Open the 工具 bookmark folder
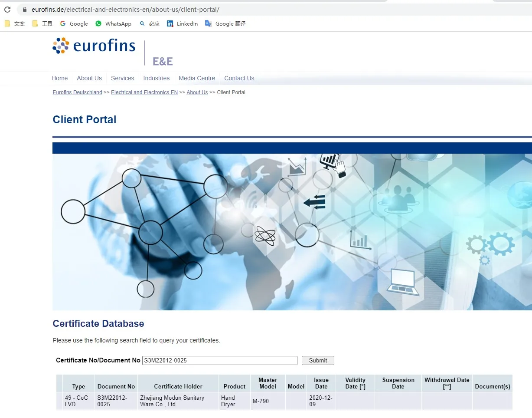 click(x=42, y=24)
